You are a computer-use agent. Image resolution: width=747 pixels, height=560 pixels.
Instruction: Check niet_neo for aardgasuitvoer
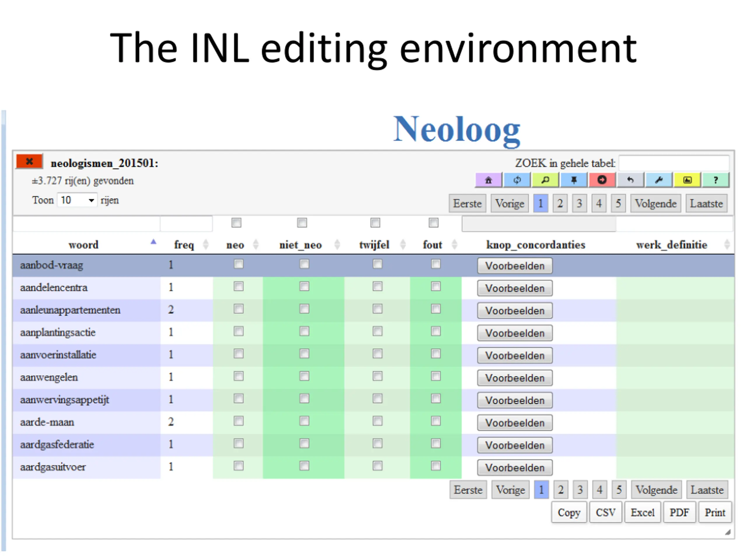(x=305, y=466)
